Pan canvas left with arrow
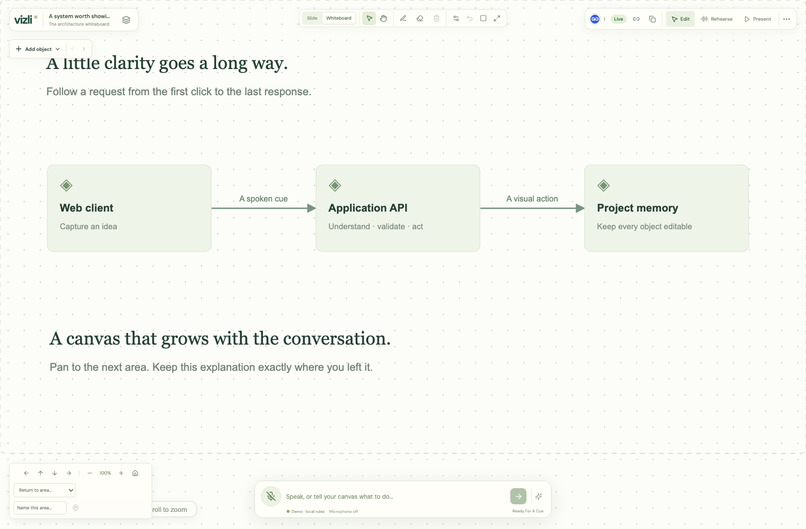Image resolution: width=806 pixels, height=529 pixels. point(26,473)
